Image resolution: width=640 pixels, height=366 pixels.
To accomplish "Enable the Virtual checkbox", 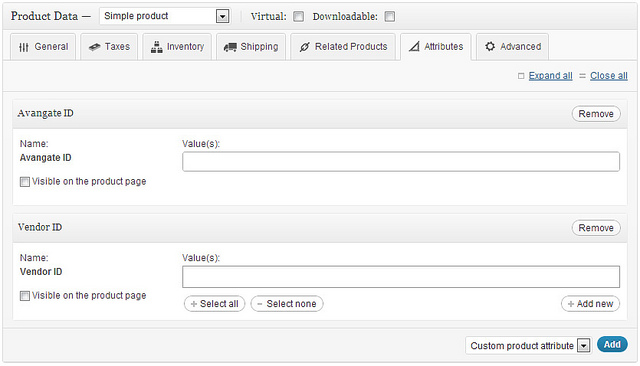I will point(299,16).
